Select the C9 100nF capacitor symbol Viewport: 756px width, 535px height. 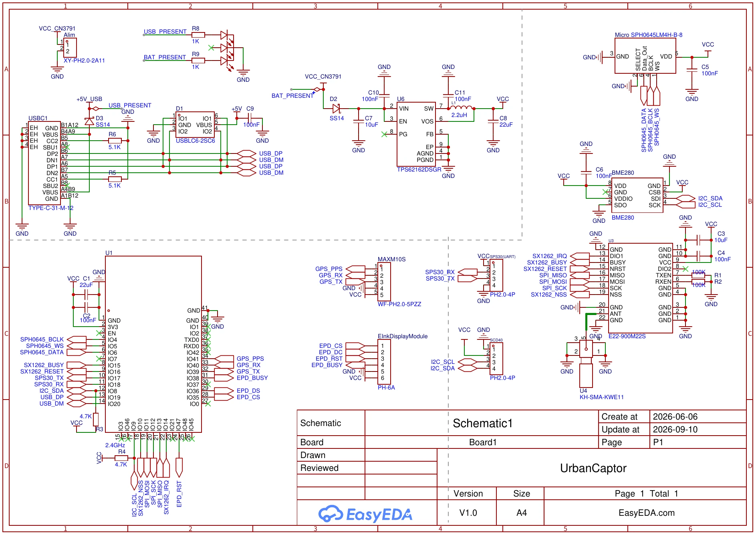(x=250, y=118)
